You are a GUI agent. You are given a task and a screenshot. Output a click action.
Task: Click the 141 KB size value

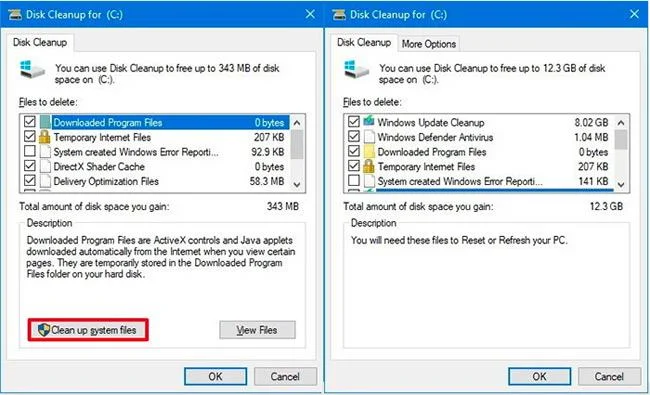point(593,181)
